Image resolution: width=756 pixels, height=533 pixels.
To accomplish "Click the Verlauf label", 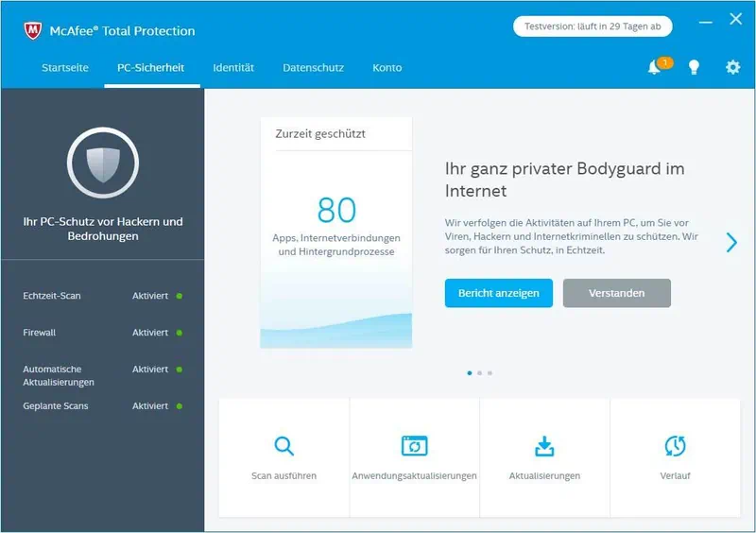I will coord(675,475).
